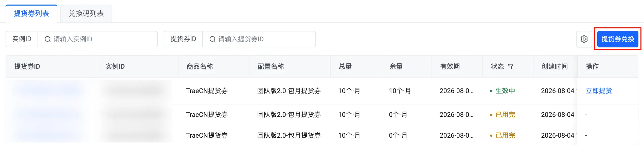The height and width of the screenshot is (145, 644).
Task: Click 立即提货 link in first row
Action: click(x=599, y=91)
